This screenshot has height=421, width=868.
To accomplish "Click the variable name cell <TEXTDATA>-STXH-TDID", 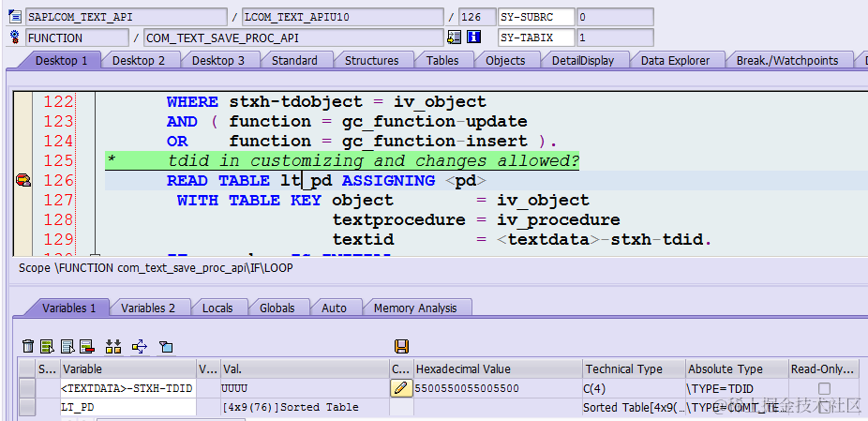I will click(128, 388).
